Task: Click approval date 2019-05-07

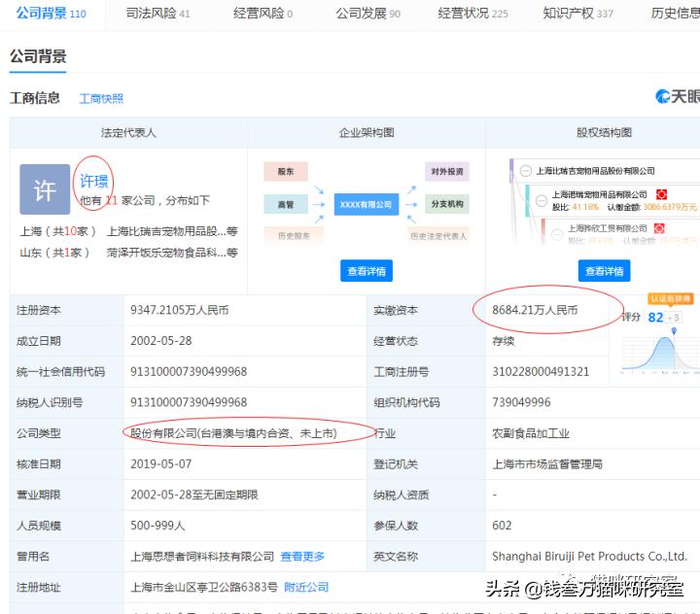Action: [x=160, y=464]
